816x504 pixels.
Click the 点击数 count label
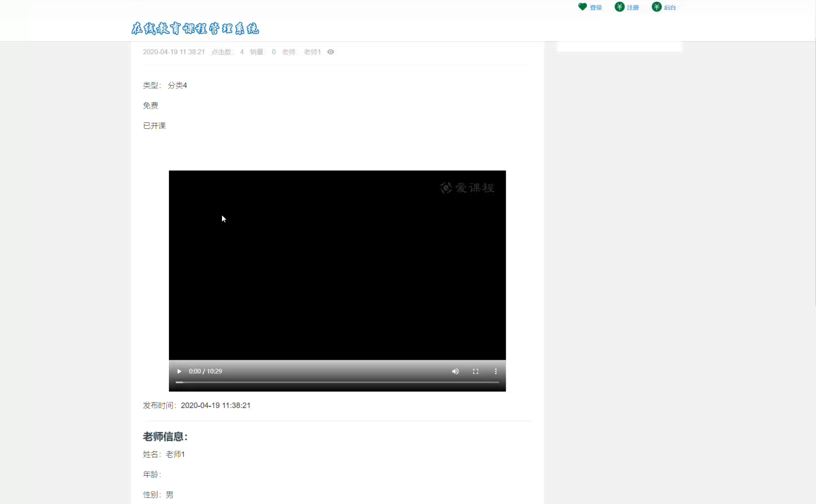coord(222,52)
